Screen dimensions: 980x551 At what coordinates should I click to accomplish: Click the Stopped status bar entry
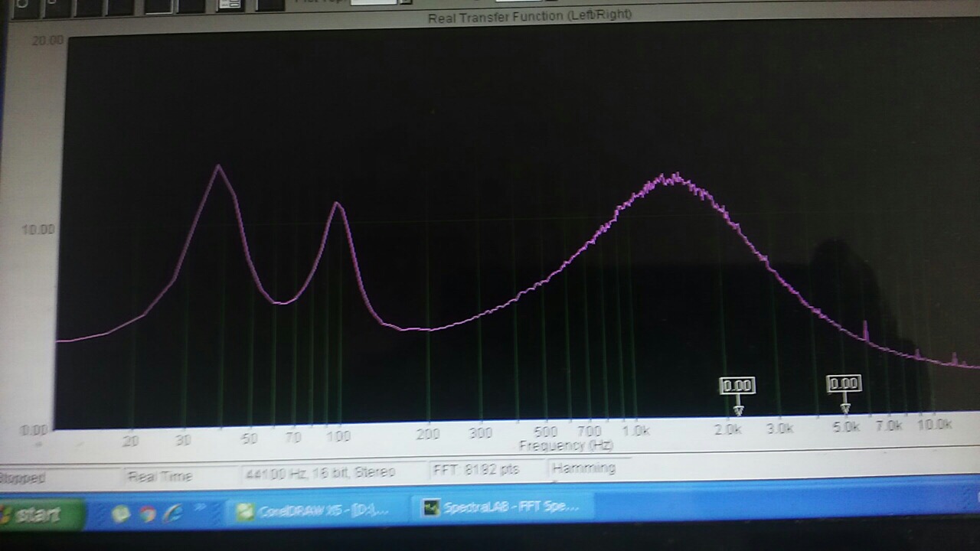click(x=23, y=478)
